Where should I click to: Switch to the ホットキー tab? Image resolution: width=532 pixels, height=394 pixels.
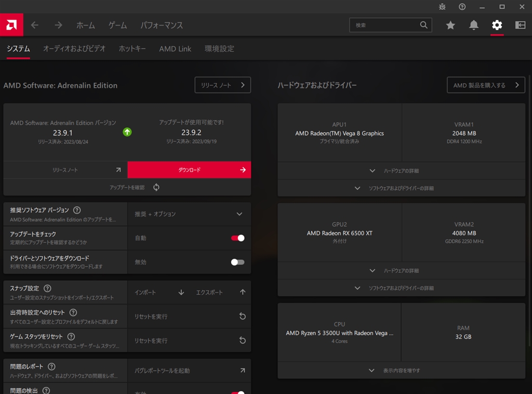[x=132, y=48]
